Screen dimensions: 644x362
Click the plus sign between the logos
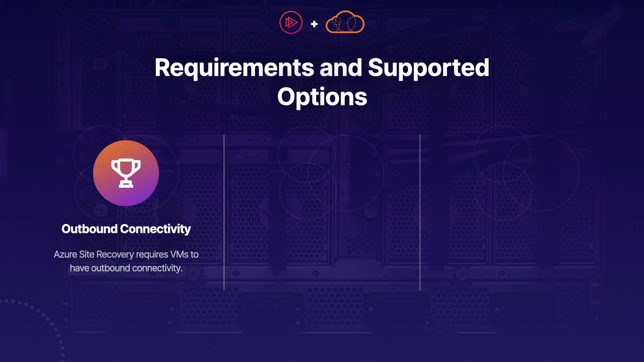coord(314,24)
